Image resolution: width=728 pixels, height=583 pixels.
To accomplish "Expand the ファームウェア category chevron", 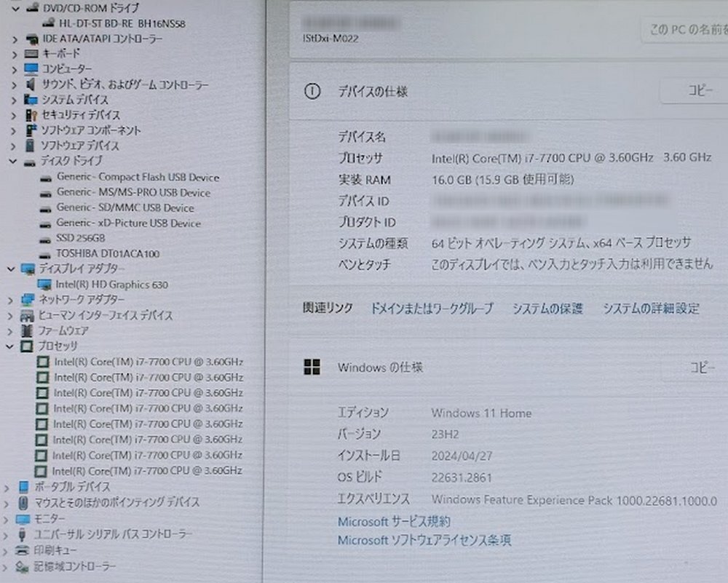I will click(10, 331).
